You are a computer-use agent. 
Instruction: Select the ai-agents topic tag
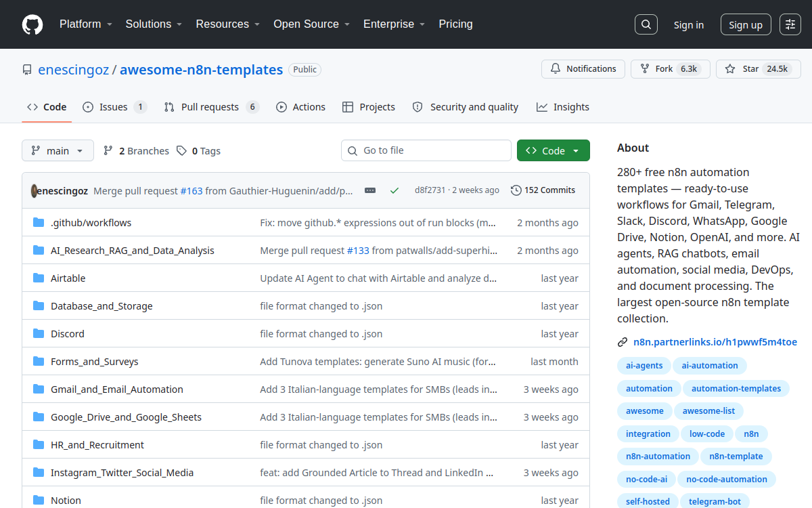[644, 366]
